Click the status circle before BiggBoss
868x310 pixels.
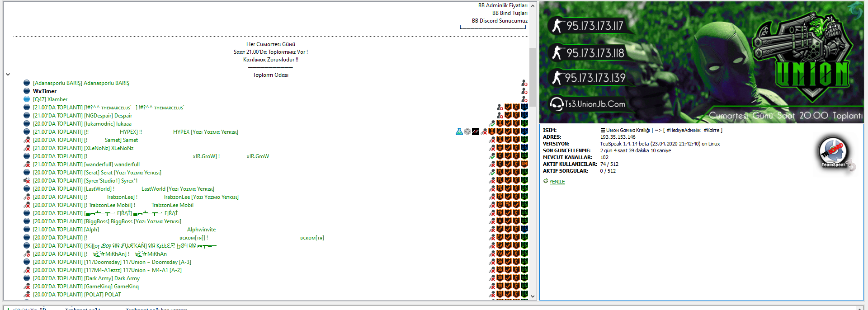click(27, 221)
